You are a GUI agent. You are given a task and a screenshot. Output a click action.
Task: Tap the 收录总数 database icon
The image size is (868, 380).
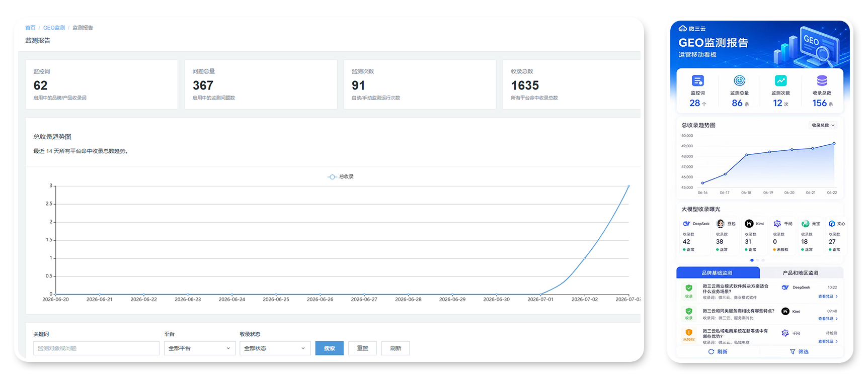(x=822, y=80)
